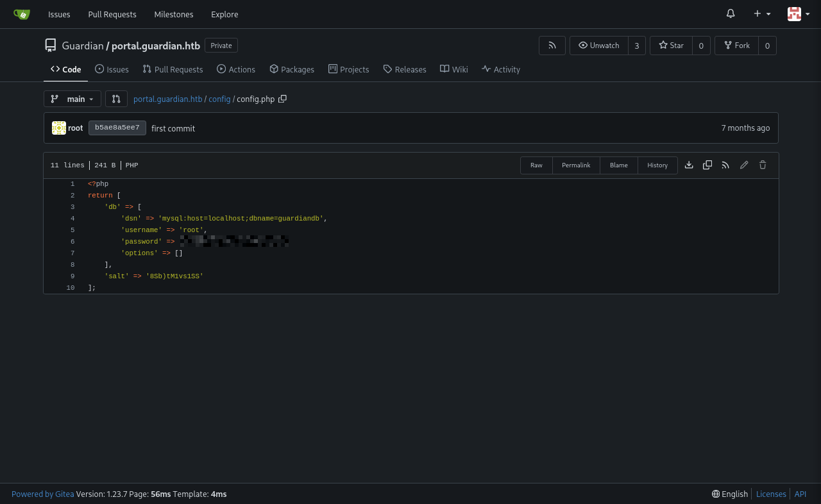821x504 pixels.
Task: Fork the Guardian repository
Action: 736,46
